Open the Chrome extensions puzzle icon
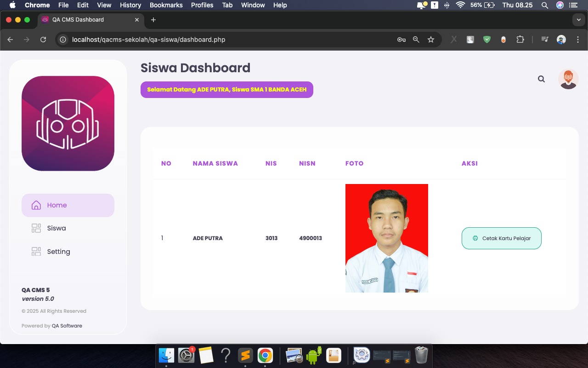The height and width of the screenshot is (368, 588). tap(520, 40)
